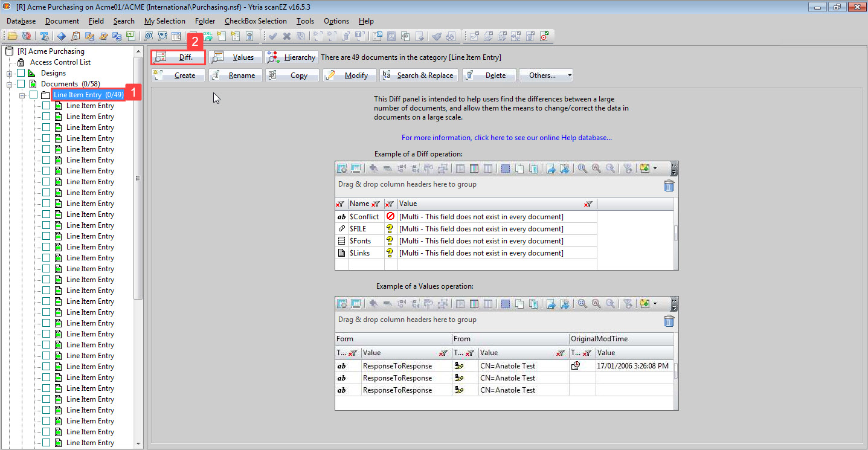Screen dimensions: 868x450
Task: Select the DXL export toolbar icon
Action: (x=207, y=36)
